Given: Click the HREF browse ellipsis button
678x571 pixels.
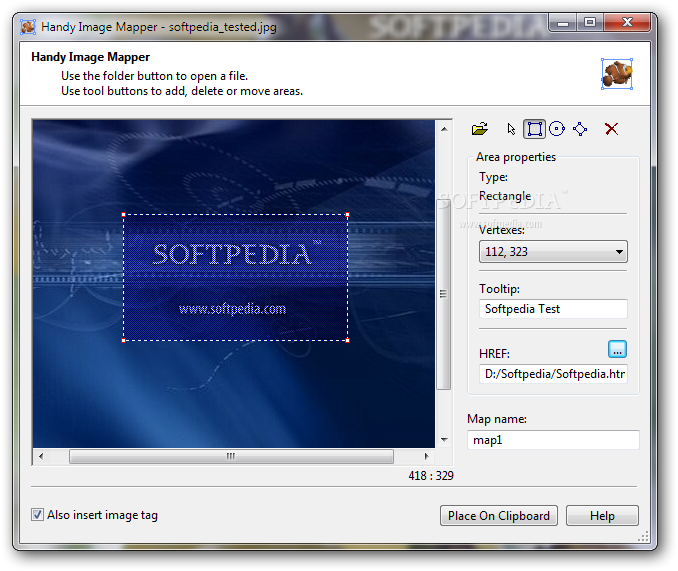Looking at the screenshot, I should coord(617,349).
